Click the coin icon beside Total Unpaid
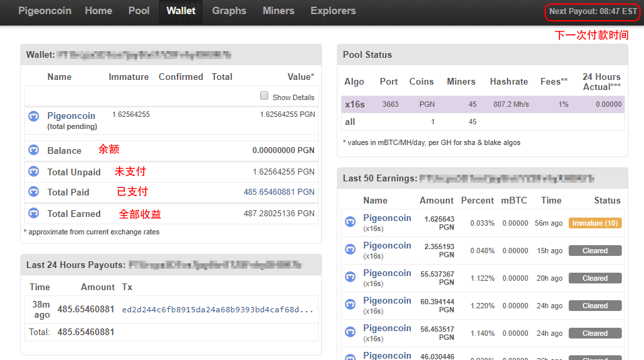Screen dimensions: 644x360 (34, 171)
